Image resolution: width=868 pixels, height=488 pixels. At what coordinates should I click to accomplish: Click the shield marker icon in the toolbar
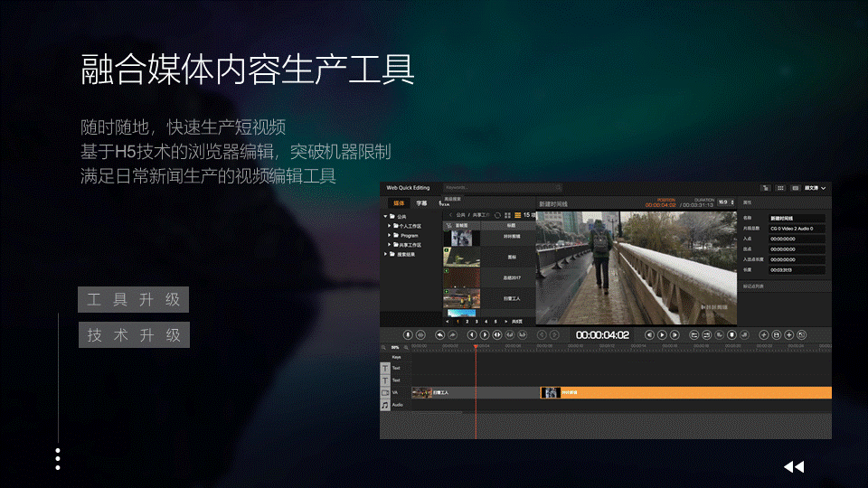[x=731, y=334]
